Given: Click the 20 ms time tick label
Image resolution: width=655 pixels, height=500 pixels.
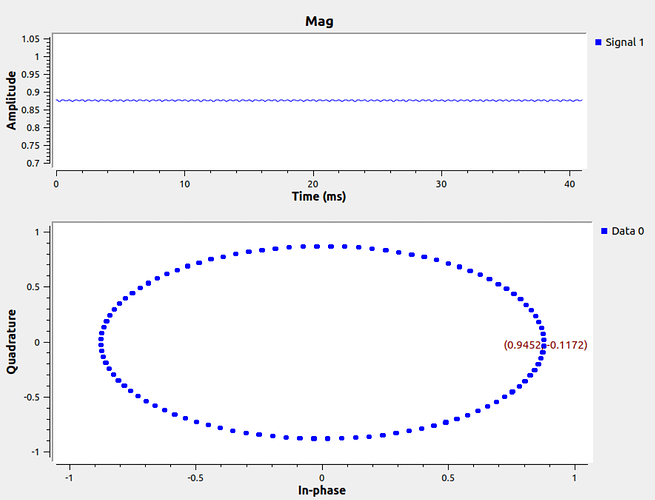Looking at the screenshot, I should [x=313, y=184].
